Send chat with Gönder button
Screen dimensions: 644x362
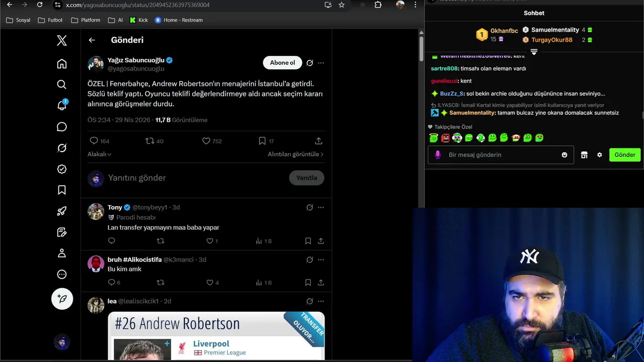(x=625, y=155)
